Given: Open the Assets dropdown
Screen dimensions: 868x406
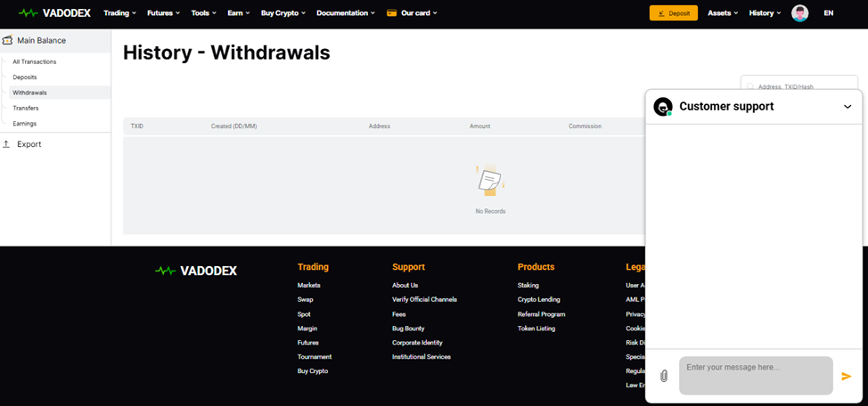Looking at the screenshot, I should click(x=723, y=12).
